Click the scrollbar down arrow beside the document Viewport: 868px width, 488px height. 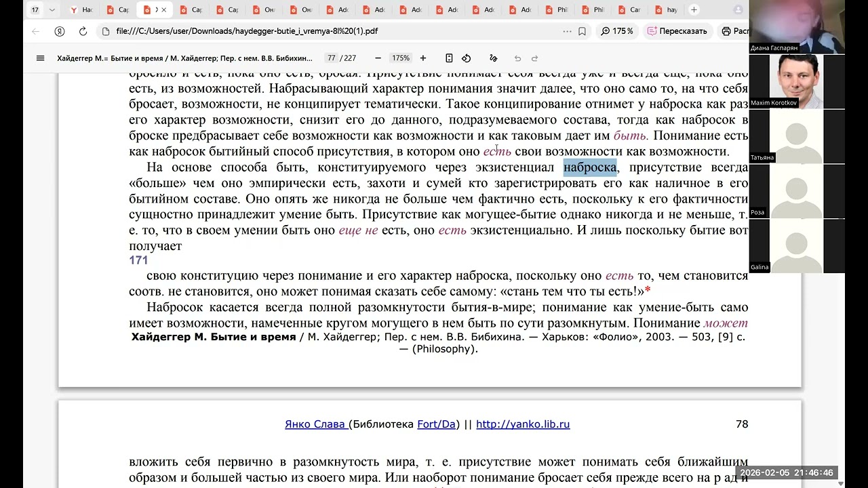click(x=842, y=483)
